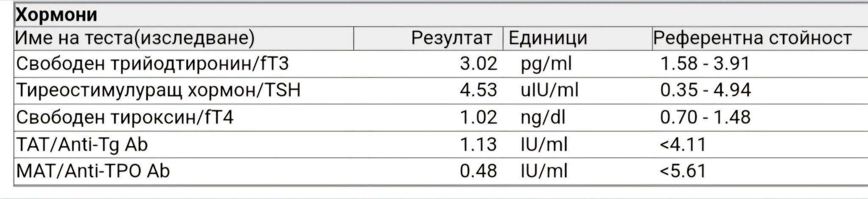
Task: Click the Свободен трийодтиронин/fT3 test name
Action: click(x=152, y=64)
